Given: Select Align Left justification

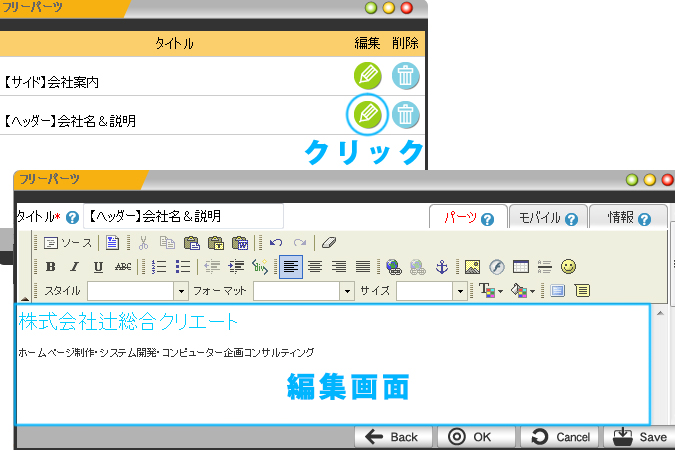Looking at the screenshot, I should tap(291, 267).
